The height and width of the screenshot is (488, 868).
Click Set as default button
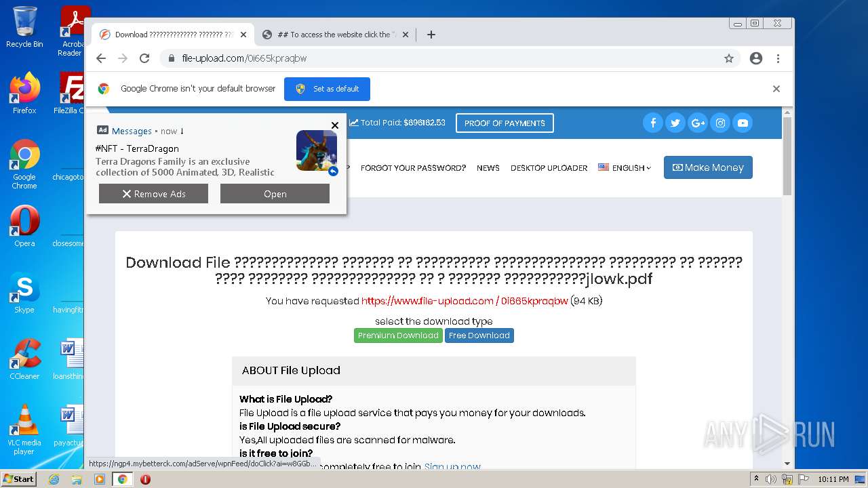pos(327,89)
